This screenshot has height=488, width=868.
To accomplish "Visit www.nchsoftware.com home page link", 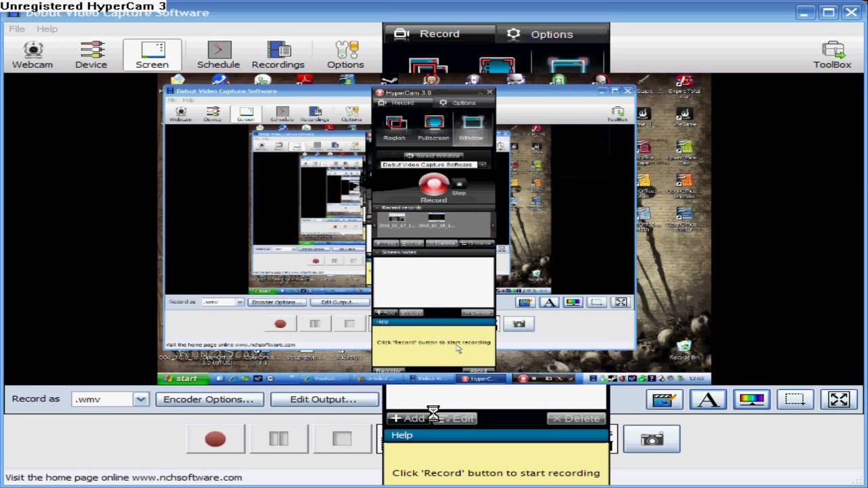I will point(186,477).
